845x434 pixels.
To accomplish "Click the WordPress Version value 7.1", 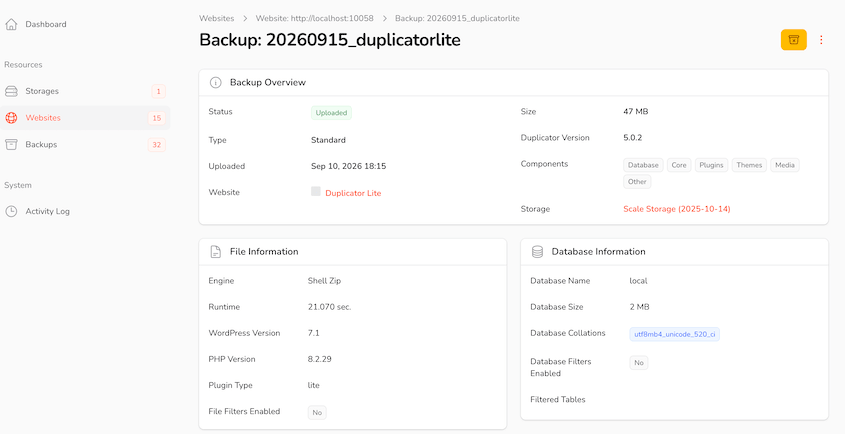I will pos(314,333).
